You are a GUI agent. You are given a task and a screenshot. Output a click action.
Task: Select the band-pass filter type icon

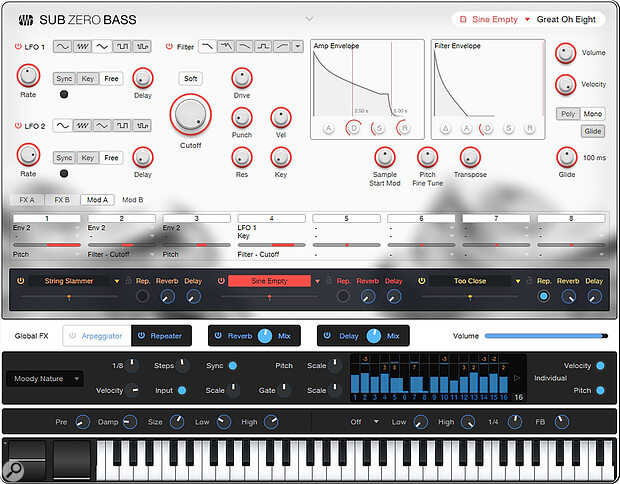coord(263,47)
